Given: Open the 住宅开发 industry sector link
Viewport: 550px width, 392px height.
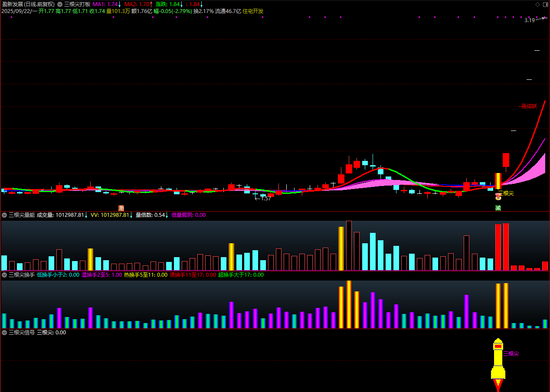Looking at the screenshot, I should coord(253,11).
